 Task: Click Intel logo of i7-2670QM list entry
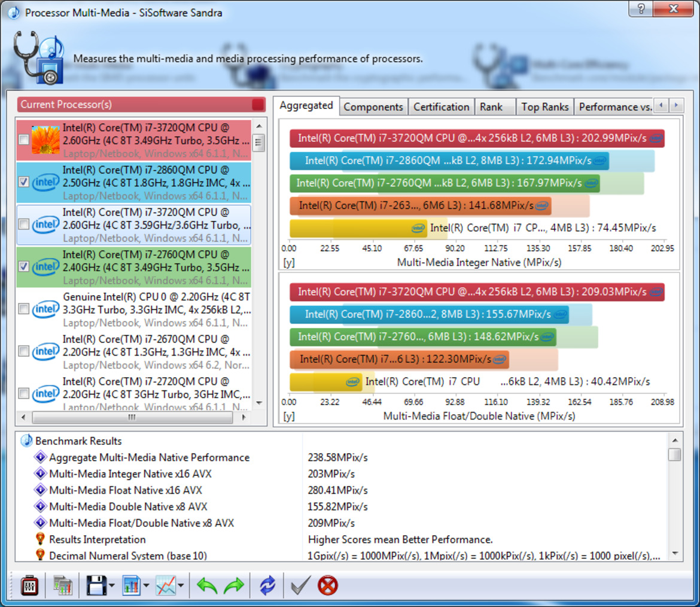click(x=45, y=351)
